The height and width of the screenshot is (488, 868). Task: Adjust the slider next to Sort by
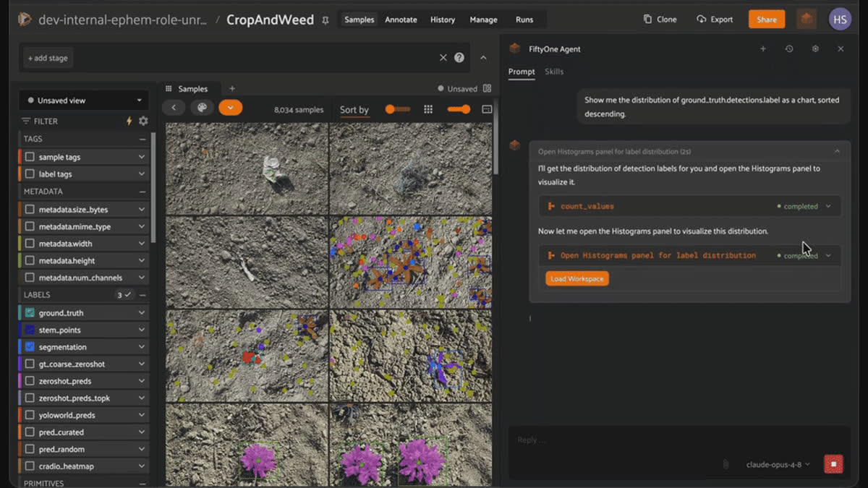pyautogui.click(x=397, y=109)
